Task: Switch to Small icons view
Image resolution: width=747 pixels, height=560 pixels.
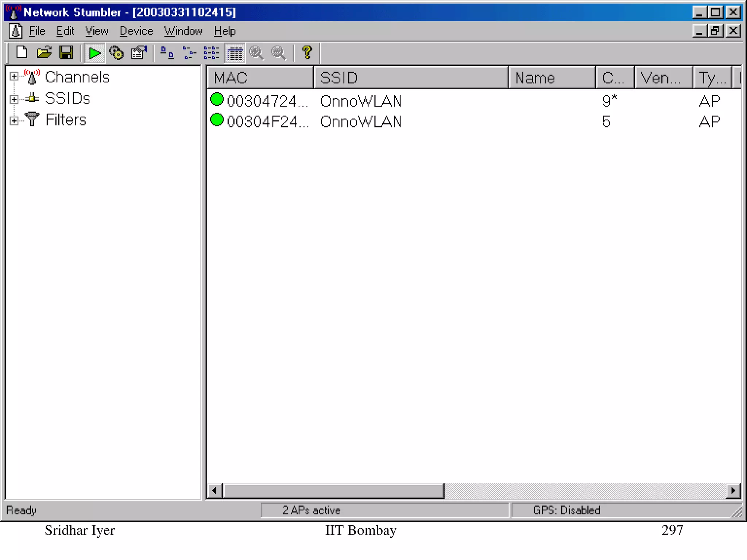Action: [x=189, y=53]
